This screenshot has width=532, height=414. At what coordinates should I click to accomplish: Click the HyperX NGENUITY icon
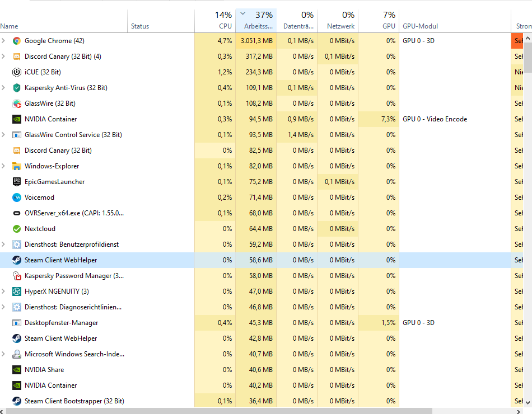[17, 291]
